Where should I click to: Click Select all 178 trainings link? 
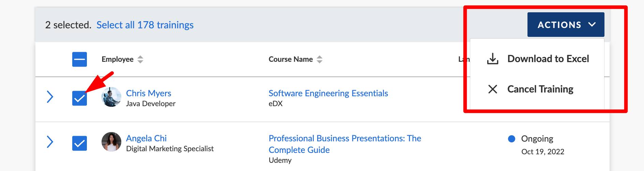tap(145, 25)
